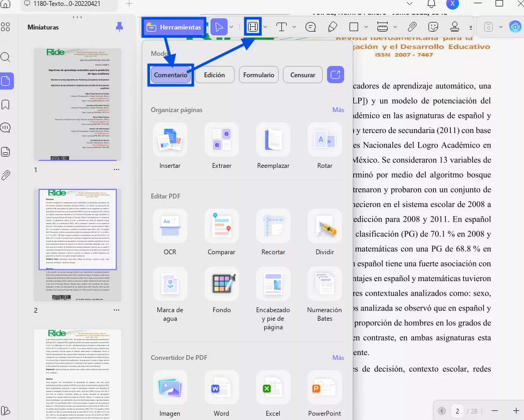
Task: Open the notifications bell
Action: tap(432, 4)
